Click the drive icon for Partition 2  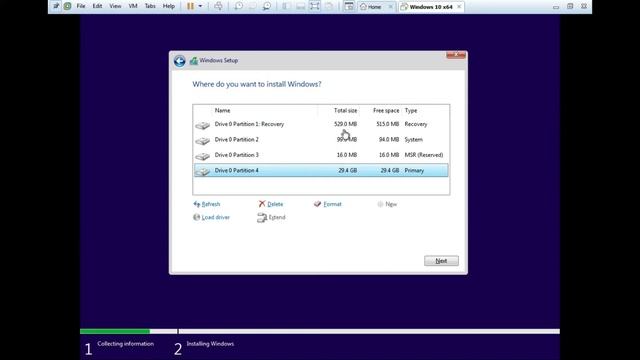coord(202,141)
